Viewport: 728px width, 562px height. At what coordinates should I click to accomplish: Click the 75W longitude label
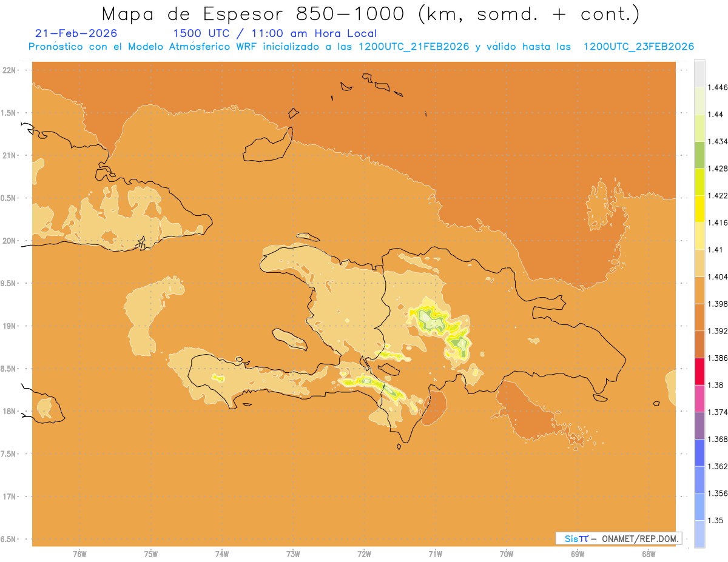tap(150, 554)
